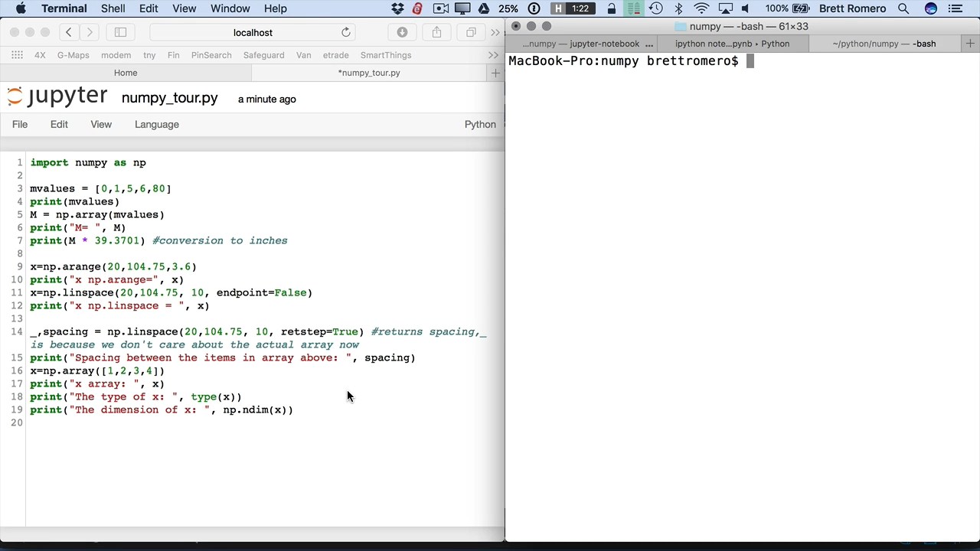This screenshot has width=980, height=551.
Task: Select the ~/python/numpy bash Terminal tab
Action: pyautogui.click(x=884, y=44)
